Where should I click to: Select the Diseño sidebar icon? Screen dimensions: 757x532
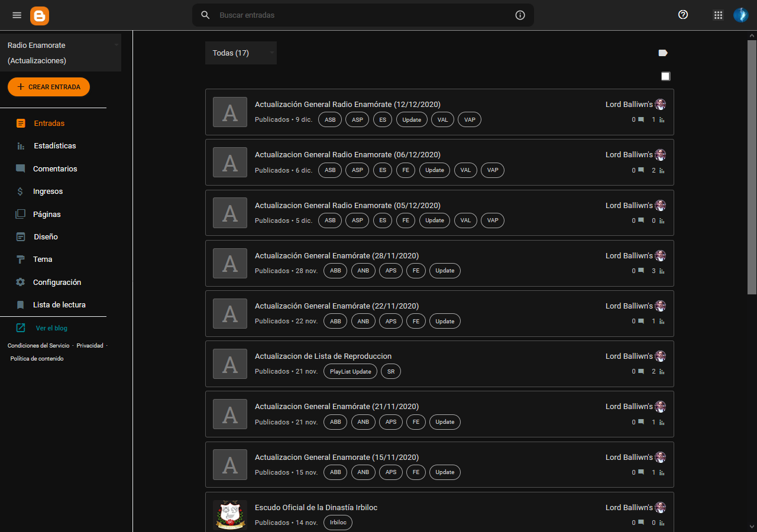coord(20,236)
